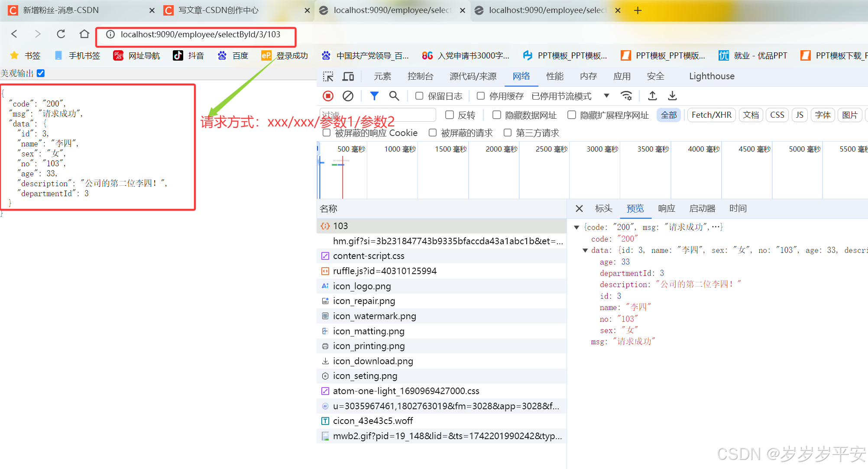Clear the network requests list
The image size is (868, 469).
[x=348, y=96]
